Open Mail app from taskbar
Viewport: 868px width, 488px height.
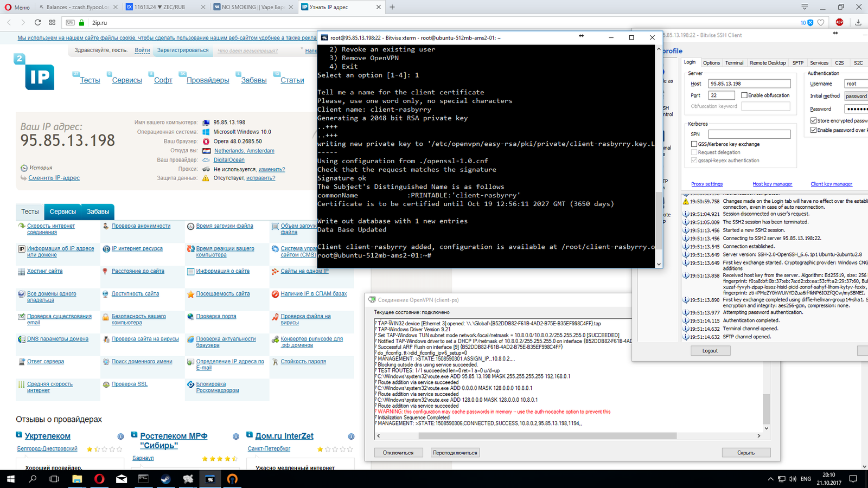(x=122, y=479)
